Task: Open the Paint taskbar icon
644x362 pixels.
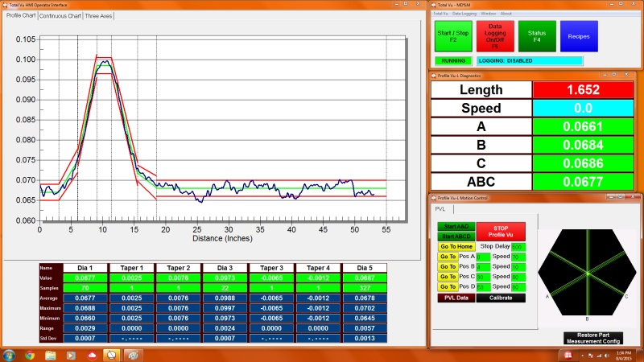Action: [x=132, y=355]
